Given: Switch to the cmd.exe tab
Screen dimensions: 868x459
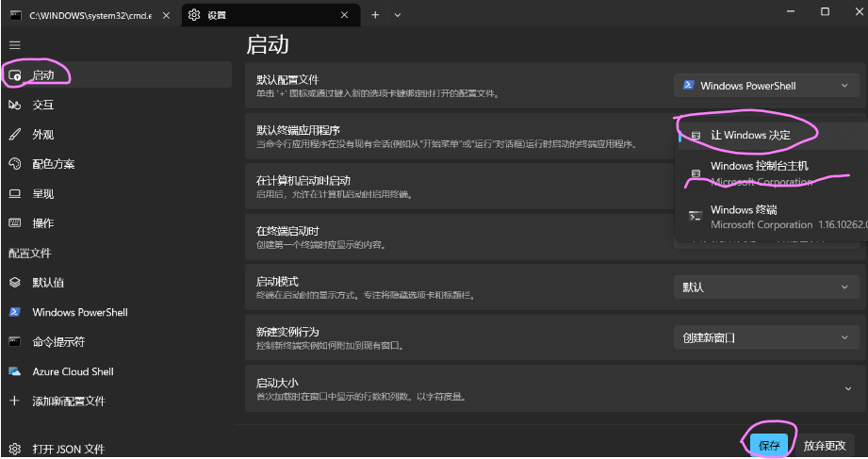Looking at the screenshot, I should [x=90, y=15].
